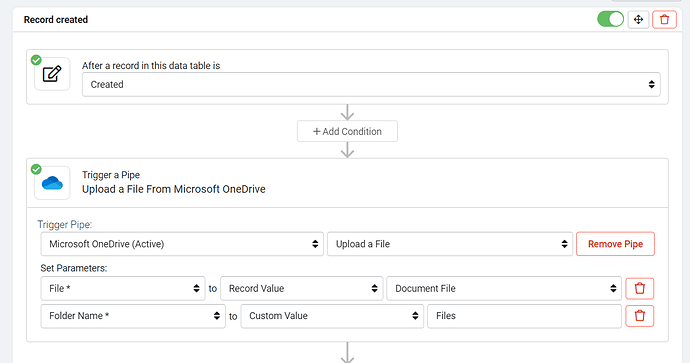
Task: Delete the Record created rule with trash icon
Action: point(664,19)
